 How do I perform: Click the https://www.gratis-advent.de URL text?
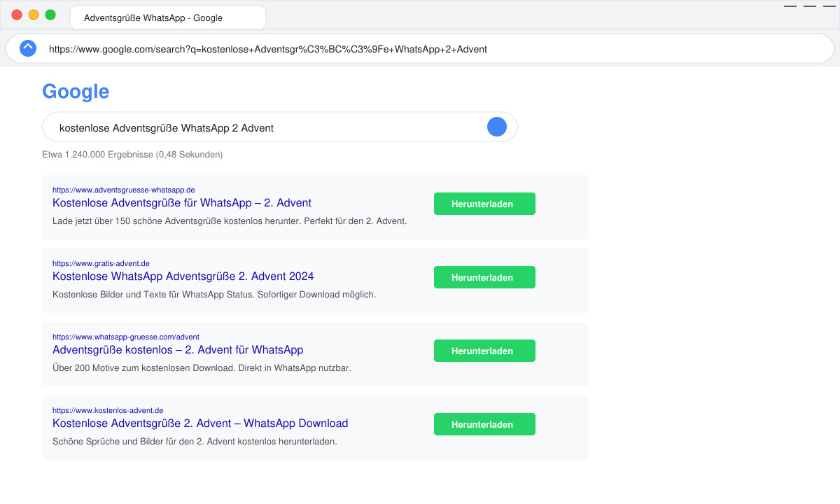101,263
